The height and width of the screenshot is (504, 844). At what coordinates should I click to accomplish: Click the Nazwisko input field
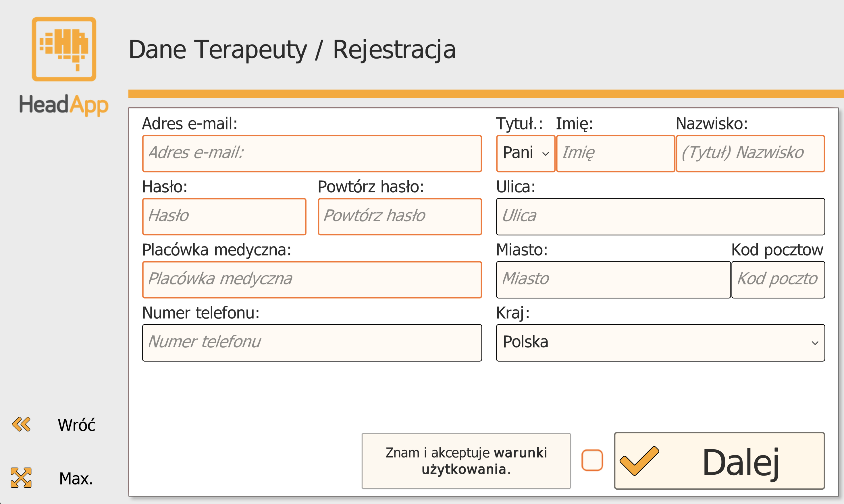(x=750, y=153)
